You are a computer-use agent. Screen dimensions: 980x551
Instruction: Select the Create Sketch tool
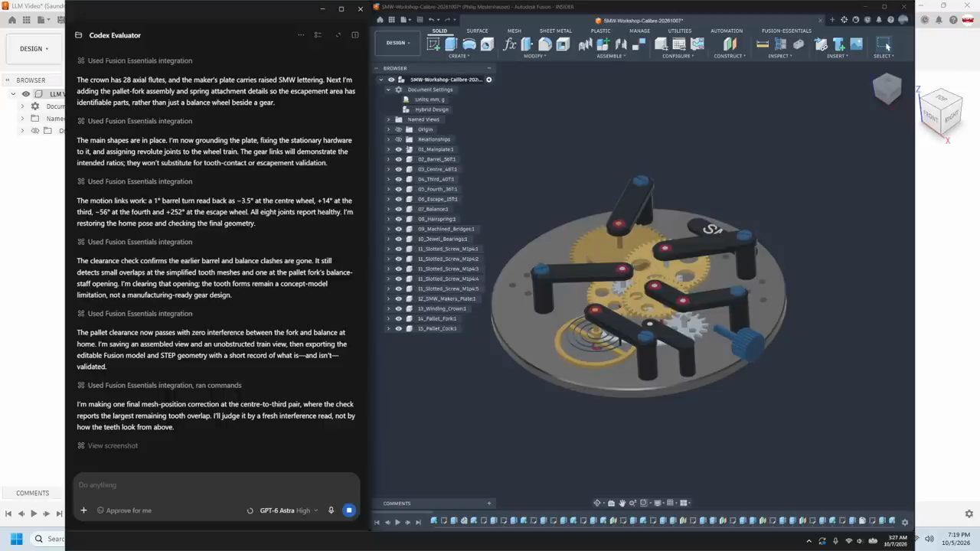coord(433,44)
